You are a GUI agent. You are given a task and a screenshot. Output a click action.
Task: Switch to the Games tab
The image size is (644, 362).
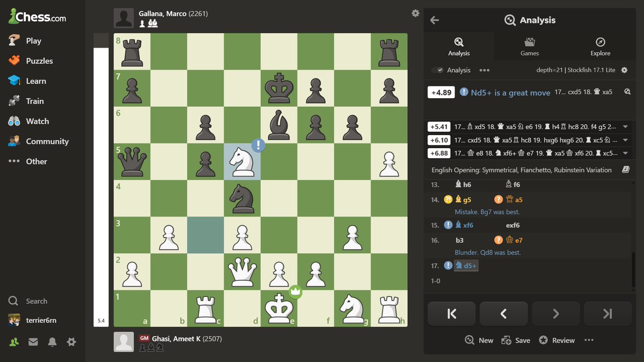530,46
